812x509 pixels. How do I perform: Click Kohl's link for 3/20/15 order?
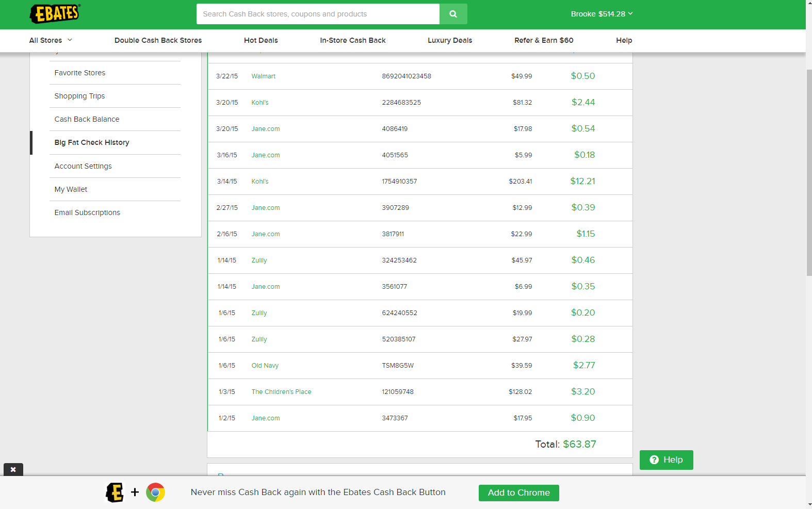(x=260, y=103)
